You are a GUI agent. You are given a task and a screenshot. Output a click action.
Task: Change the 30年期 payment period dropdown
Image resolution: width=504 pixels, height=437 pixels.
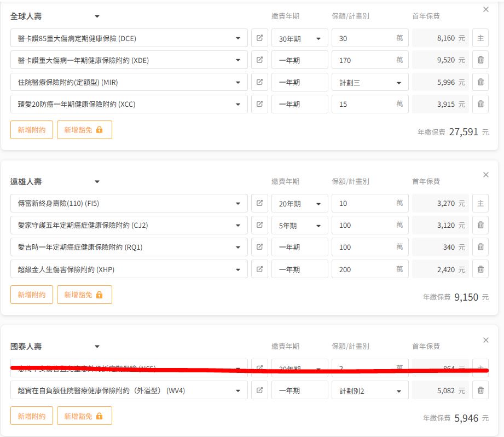click(299, 38)
